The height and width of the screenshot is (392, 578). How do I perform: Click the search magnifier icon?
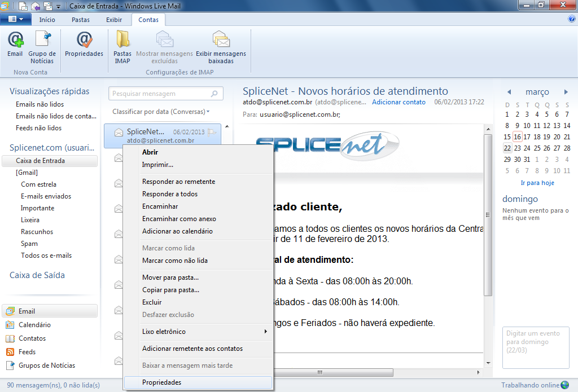pos(214,94)
